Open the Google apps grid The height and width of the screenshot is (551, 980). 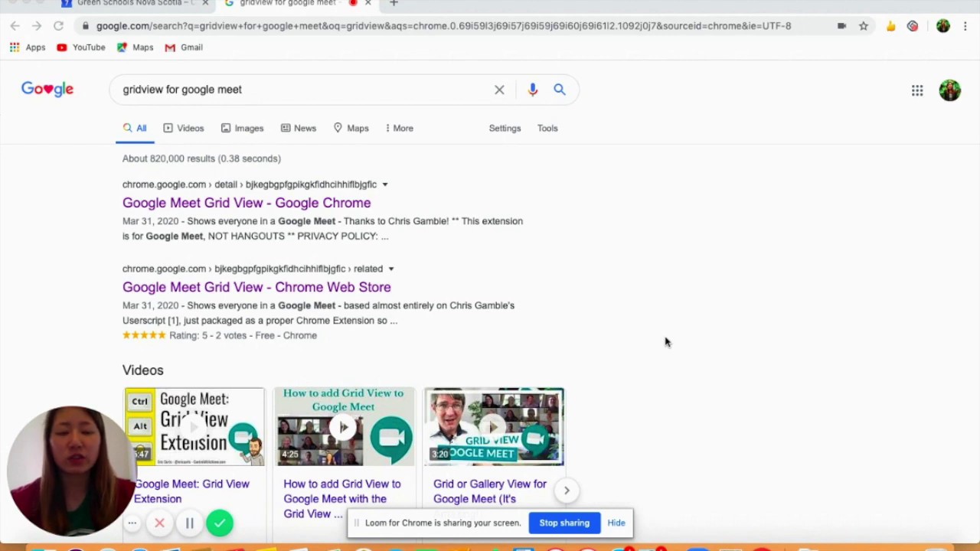[x=917, y=90]
